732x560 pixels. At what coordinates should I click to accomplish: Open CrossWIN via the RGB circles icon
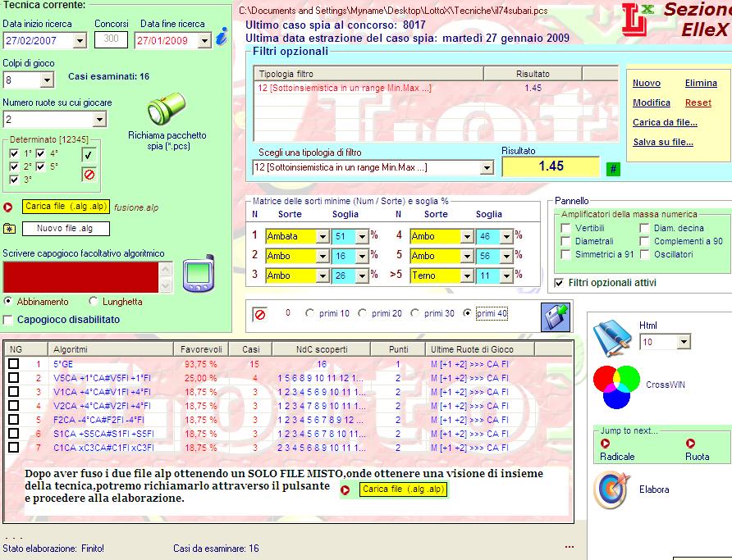(616, 386)
